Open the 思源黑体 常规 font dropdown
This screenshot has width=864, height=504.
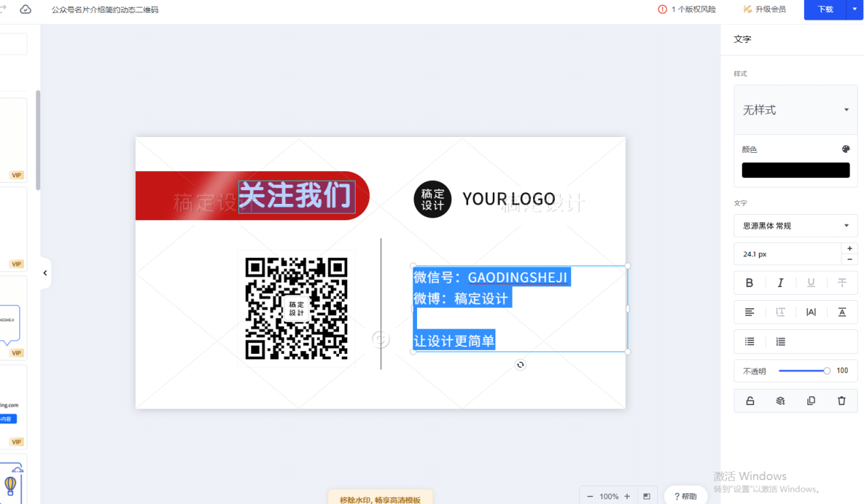(795, 226)
